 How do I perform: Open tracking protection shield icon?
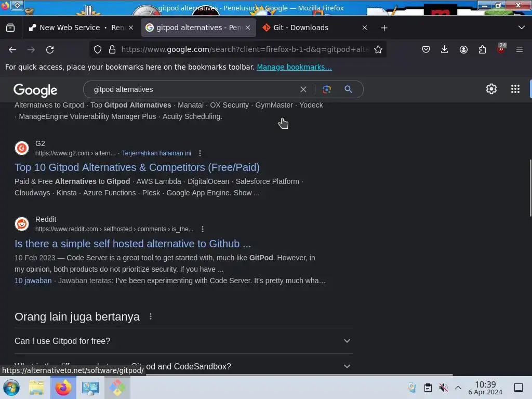coord(98,49)
